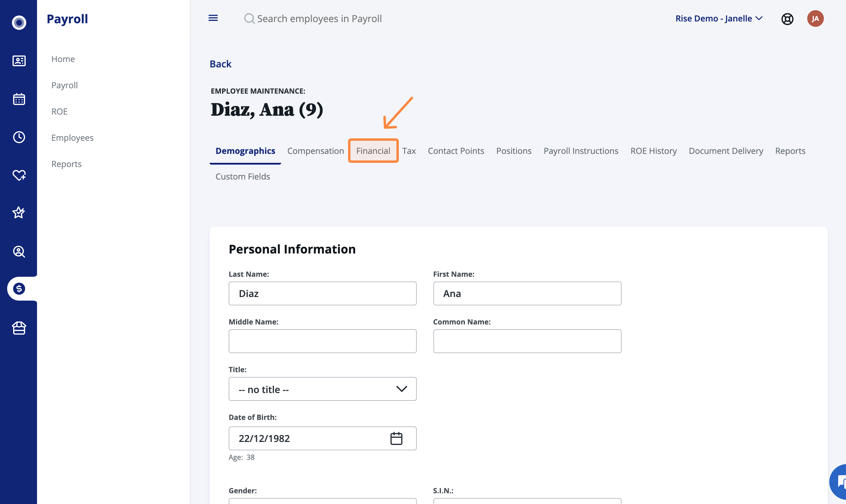Go to Home in the Payroll menu

coord(63,59)
